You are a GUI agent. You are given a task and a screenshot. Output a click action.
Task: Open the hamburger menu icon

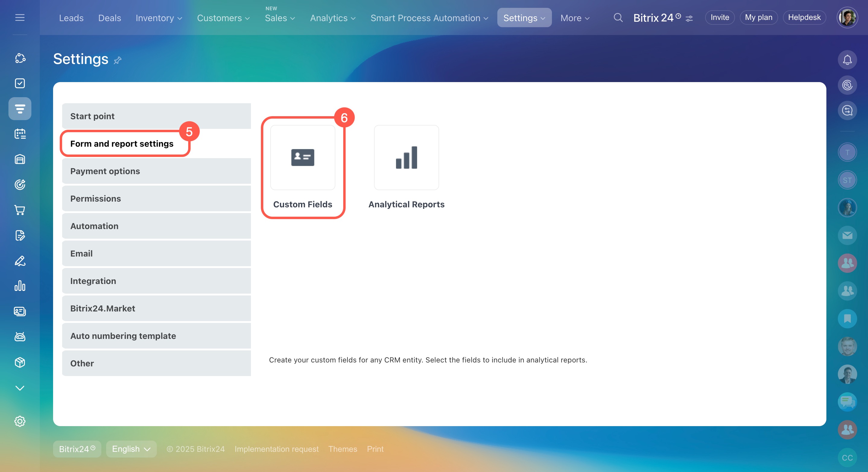pyautogui.click(x=20, y=18)
